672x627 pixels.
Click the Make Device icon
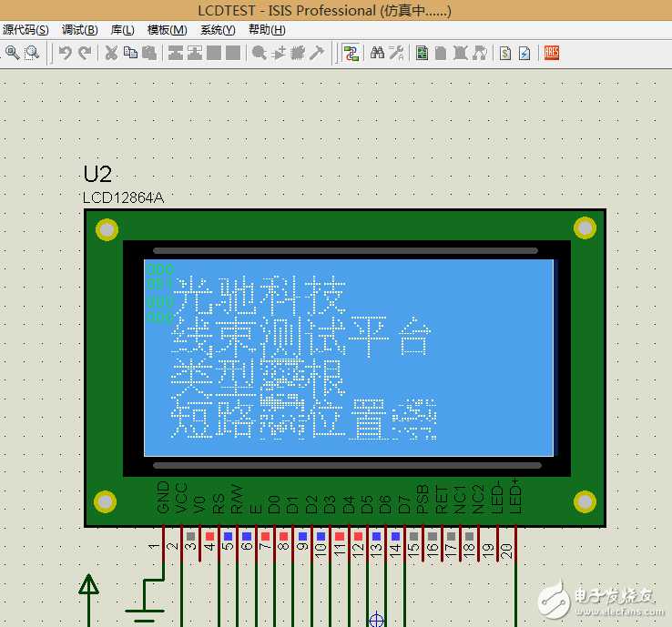pos(279,53)
